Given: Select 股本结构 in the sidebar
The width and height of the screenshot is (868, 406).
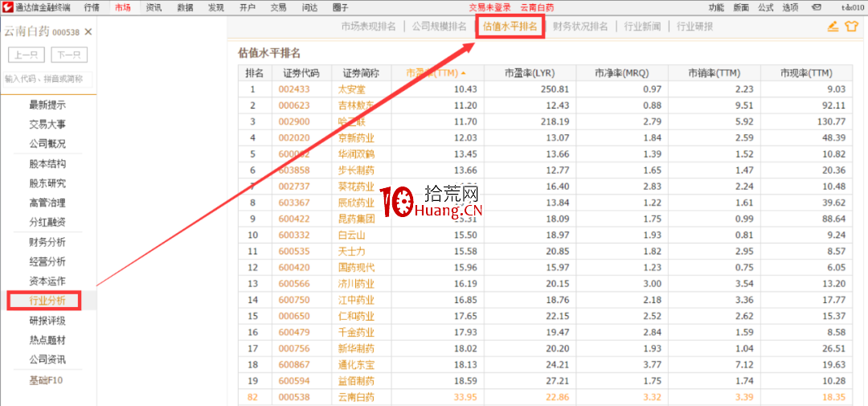Looking at the screenshot, I should pyautogui.click(x=47, y=164).
